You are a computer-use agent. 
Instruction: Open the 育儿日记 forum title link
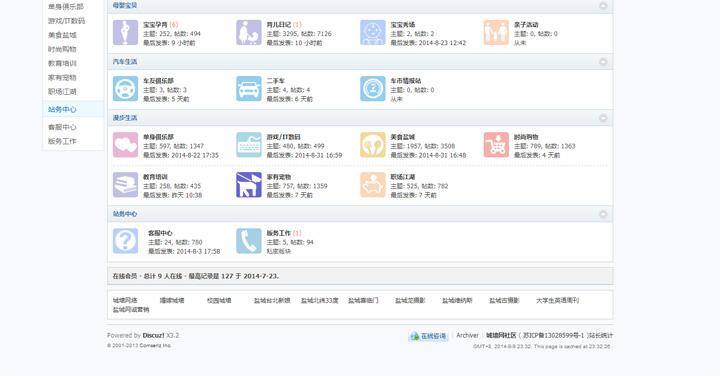[x=279, y=25]
